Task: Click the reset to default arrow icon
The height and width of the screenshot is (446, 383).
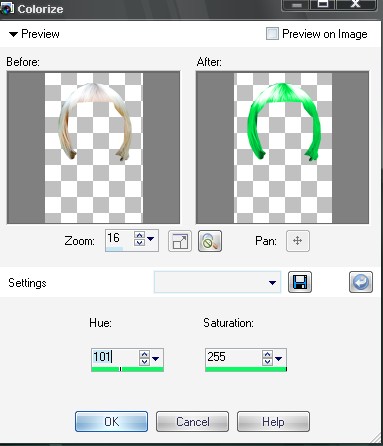Action: (x=361, y=282)
